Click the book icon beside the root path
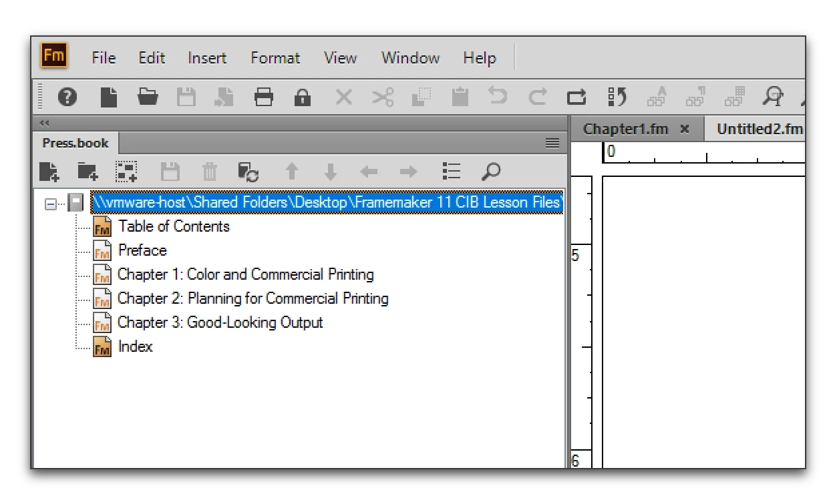The height and width of the screenshot is (504, 837). coord(76,203)
